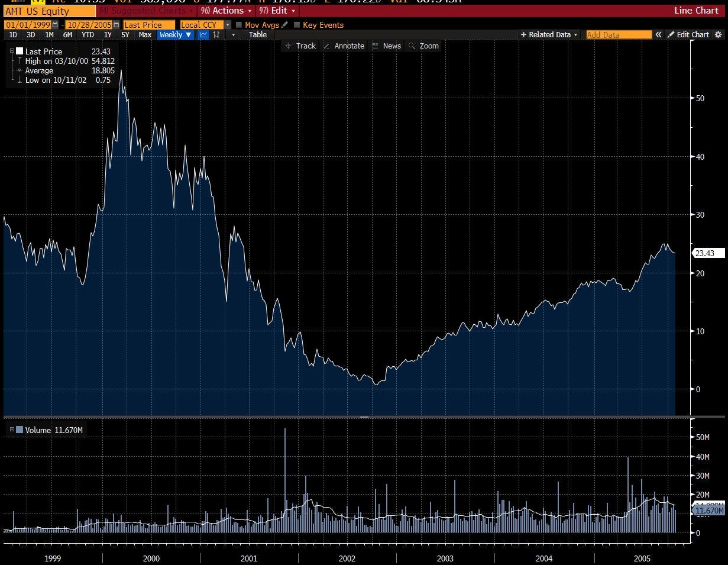This screenshot has height=565, width=728.
Task: Open the chart style dropdown arrow
Action: pos(233,35)
